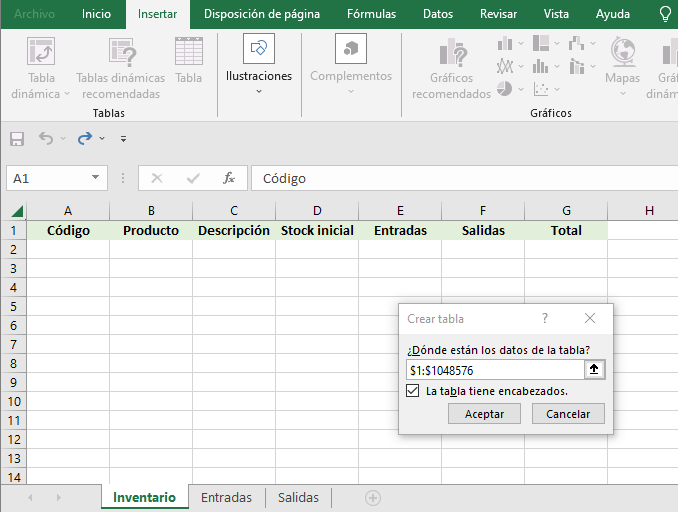Click the new sheet plus button
Viewport: 678px width, 512px height.
(373, 498)
